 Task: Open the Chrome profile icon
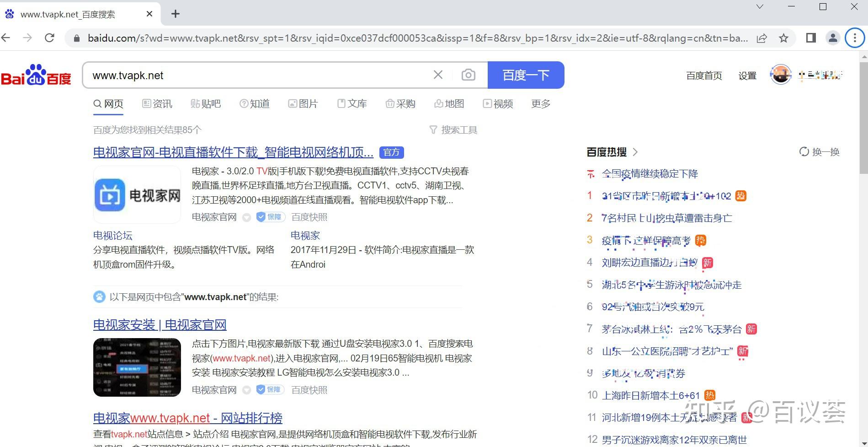[x=833, y=38]
